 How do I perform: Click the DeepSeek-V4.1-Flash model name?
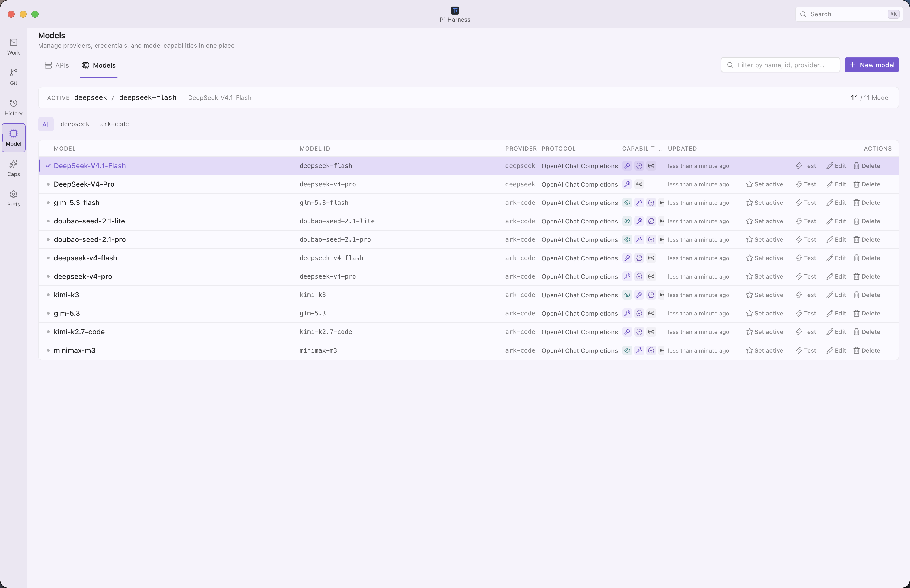coord(90,166)
